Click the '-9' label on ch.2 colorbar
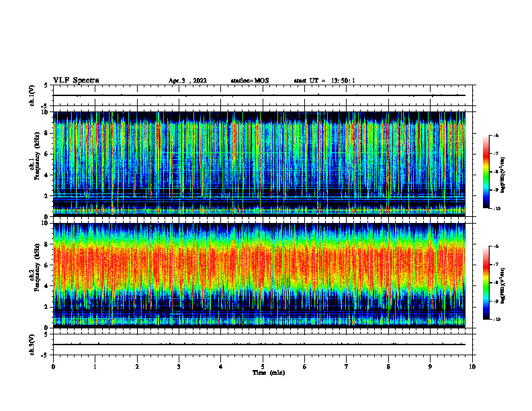The height and width of the screenshot is (411, 532). [x=496, y=301]
